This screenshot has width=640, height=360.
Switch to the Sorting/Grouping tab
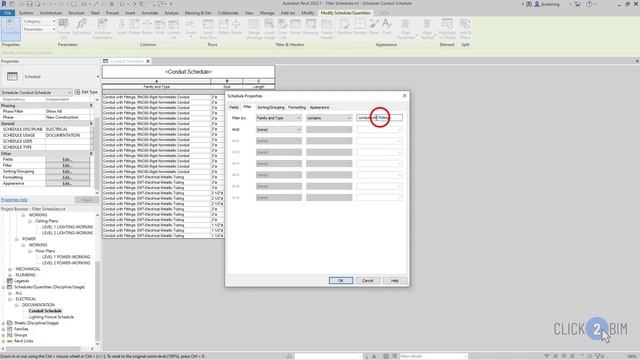pyautogui.click(x=271, y=107)
